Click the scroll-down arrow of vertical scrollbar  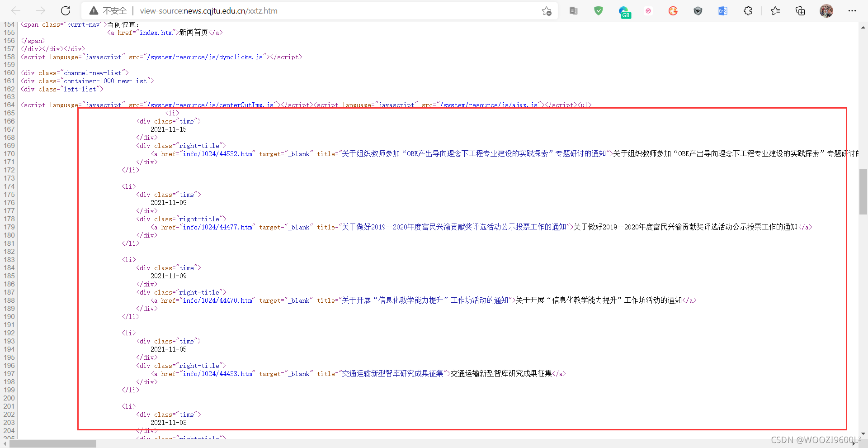coord(863,434)
